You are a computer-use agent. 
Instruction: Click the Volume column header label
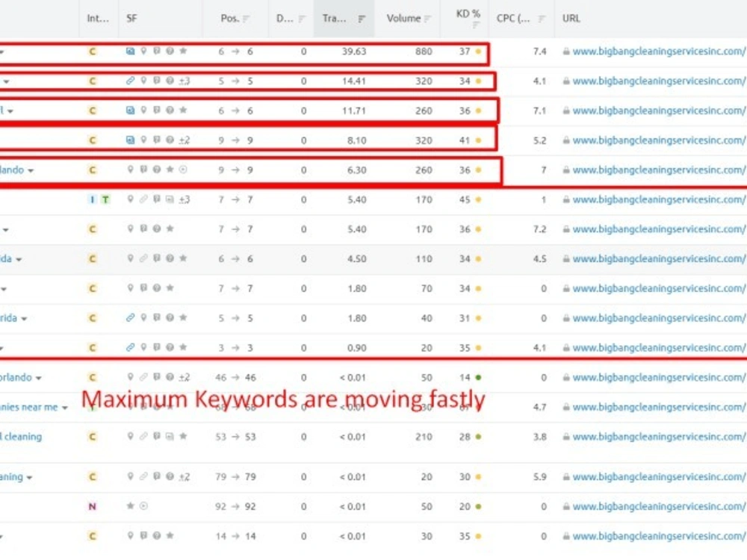403,19
